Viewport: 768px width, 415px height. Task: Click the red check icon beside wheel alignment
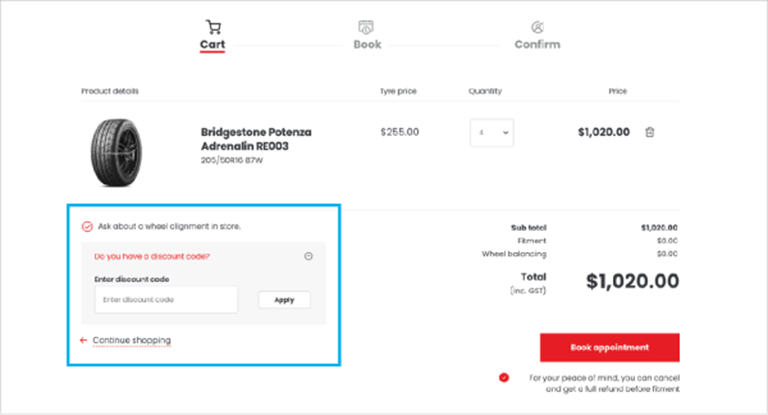(x=87, y=226)
